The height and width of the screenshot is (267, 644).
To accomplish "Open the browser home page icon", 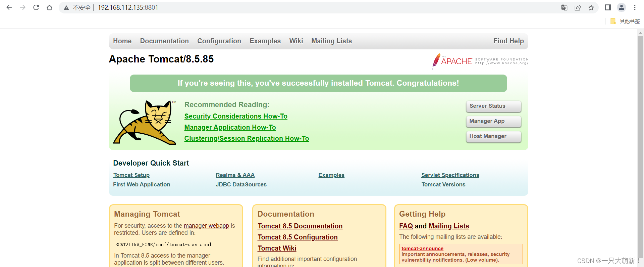I will [49, 7].
